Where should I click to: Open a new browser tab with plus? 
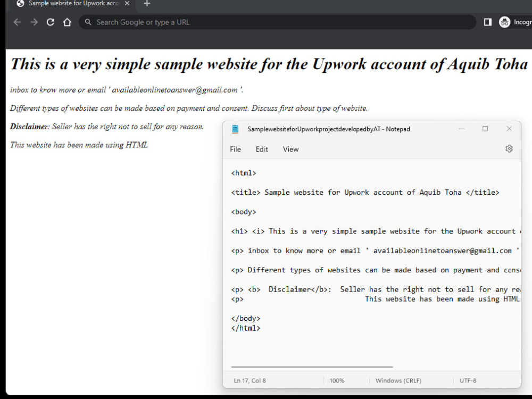coord(147,4)
